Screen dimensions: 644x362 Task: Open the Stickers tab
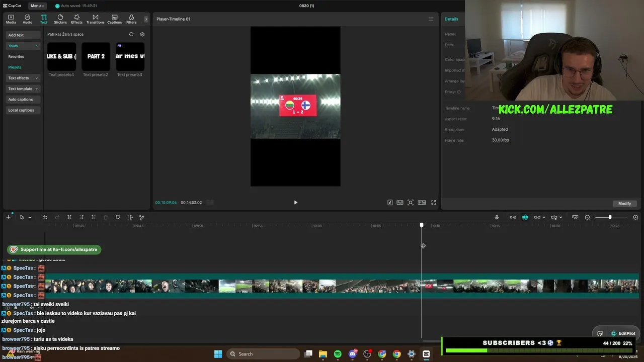(60, 19)
